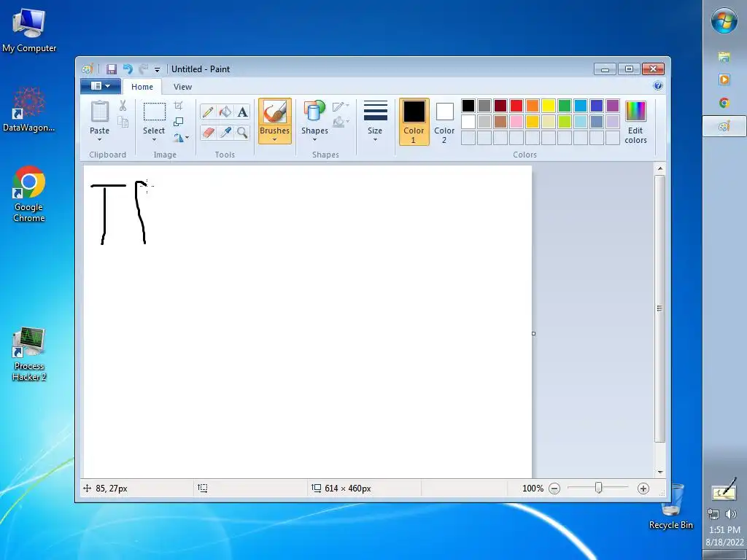The height and width of the screenshot is (560, 747).
Task: Click the Crop icon
Action: tap(178, 105)
